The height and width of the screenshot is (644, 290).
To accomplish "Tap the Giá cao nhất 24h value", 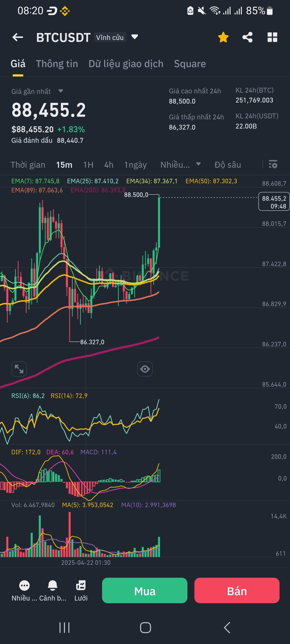I will pyautogui.click(x=182, y=101).
